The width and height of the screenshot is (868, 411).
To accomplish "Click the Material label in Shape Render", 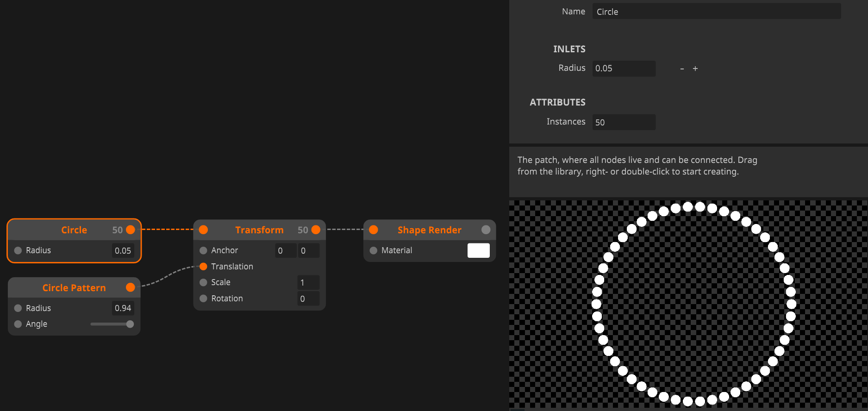I will click(x=397, y=250).
